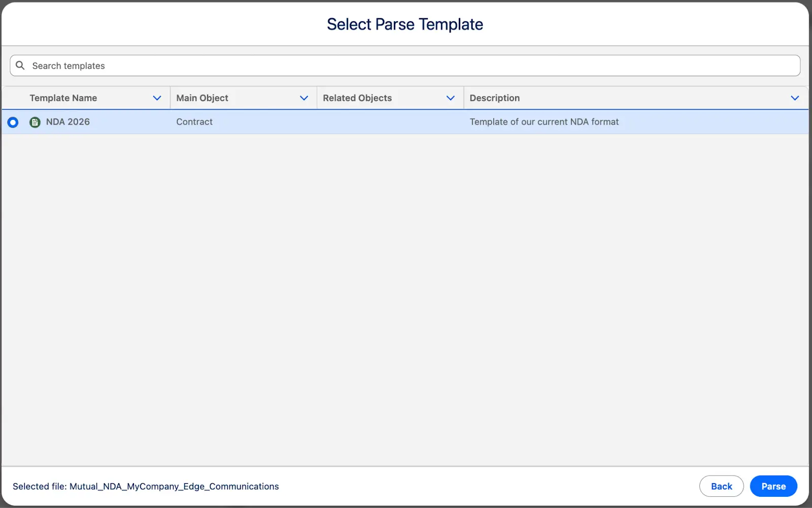Click the NDA 2026 template name
The width and height of the screenshot is (812, 508).
click(x=68, y=122)
